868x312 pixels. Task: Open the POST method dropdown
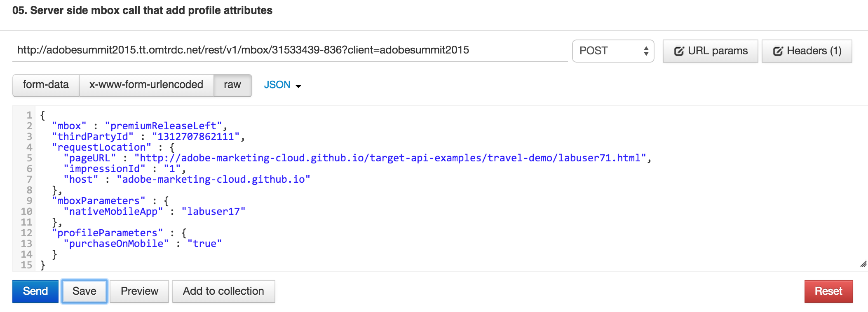(613, 51)
